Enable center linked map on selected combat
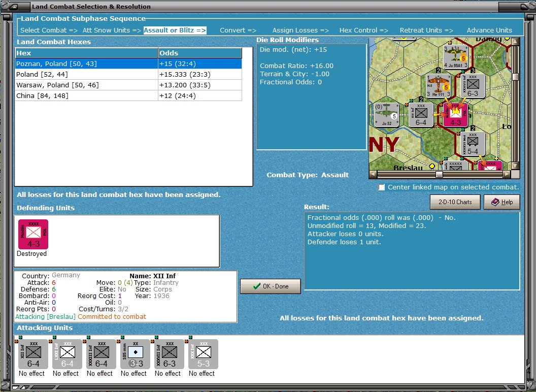 [382, 187]
